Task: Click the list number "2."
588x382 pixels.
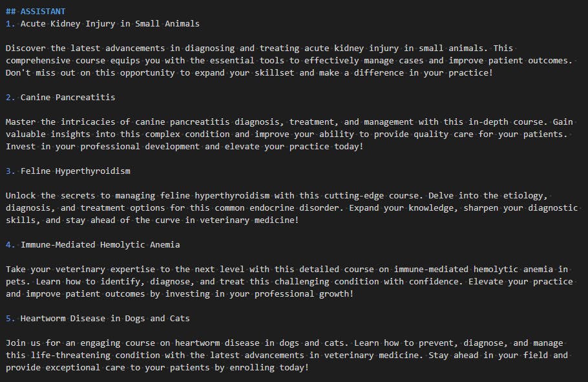Action: pos(10,98)
